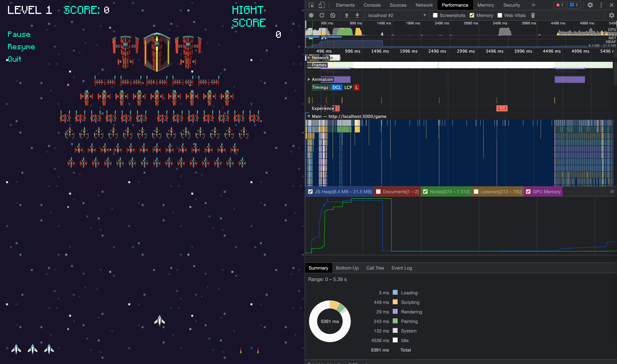
Task: Enable the Screenshots checkbox
Action: point(435,15)
